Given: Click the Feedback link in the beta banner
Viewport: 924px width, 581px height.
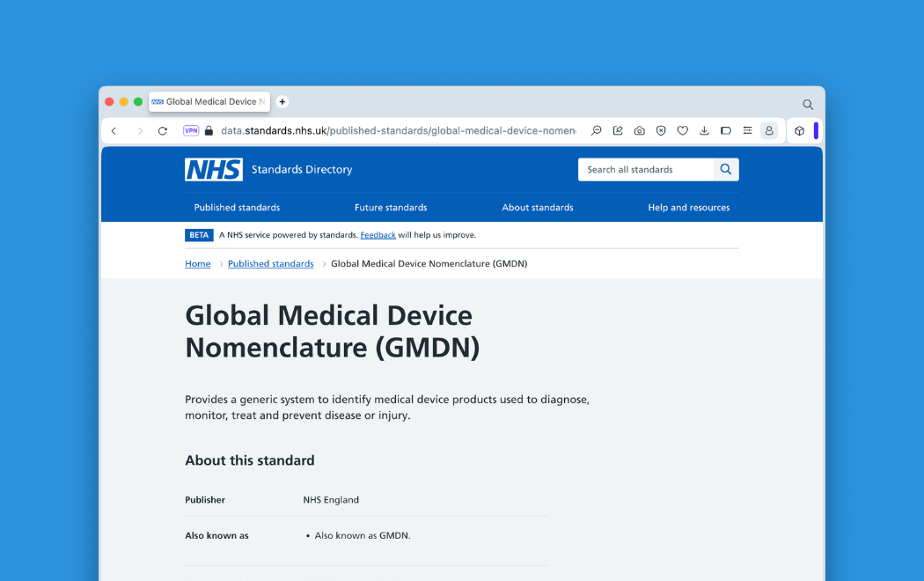Looking at the screenshot, I should 378,234.
